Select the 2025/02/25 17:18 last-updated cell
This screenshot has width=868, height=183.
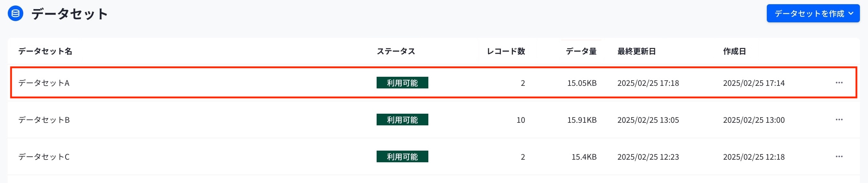(648, 83)
